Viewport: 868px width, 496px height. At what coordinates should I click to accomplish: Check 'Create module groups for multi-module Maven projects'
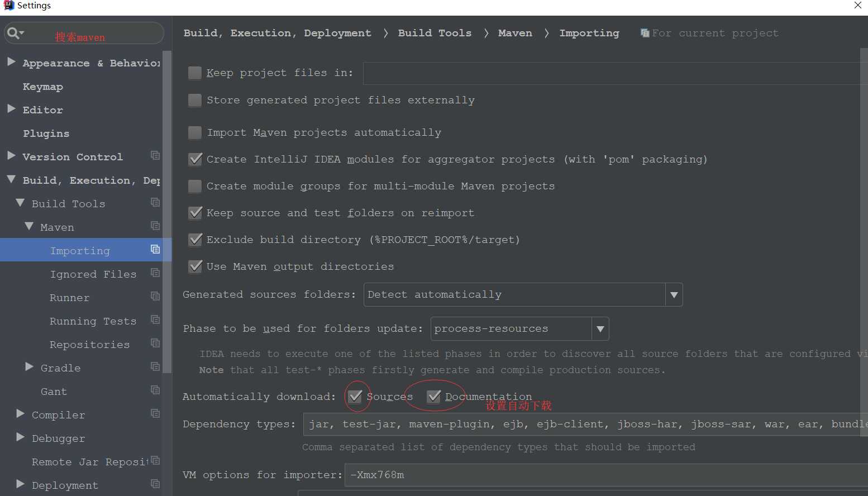click(x=195, y=186)
